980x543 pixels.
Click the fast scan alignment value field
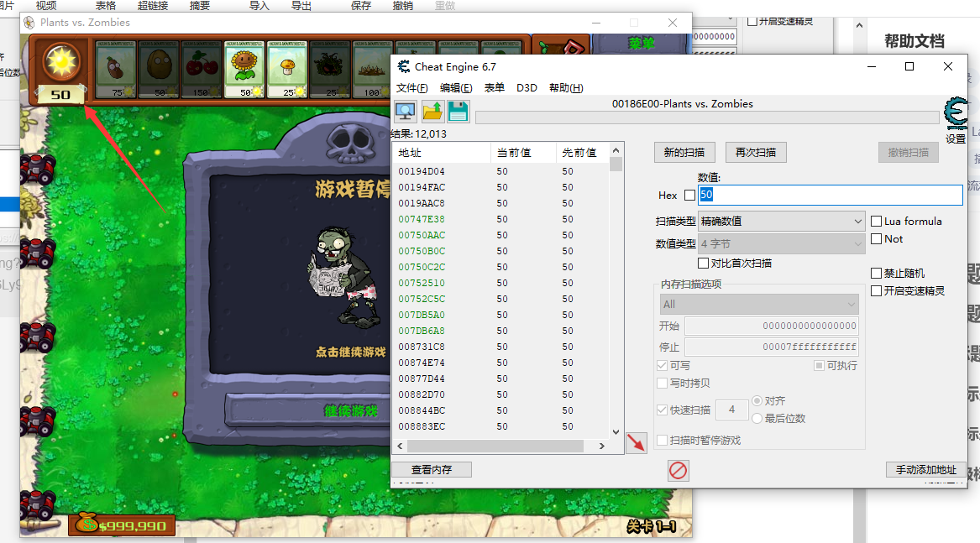pos(732,410)
